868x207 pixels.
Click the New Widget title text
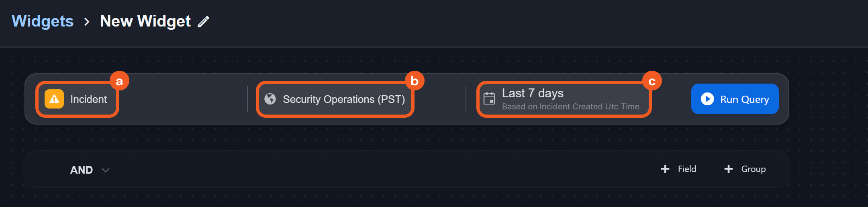coord(145,21)
